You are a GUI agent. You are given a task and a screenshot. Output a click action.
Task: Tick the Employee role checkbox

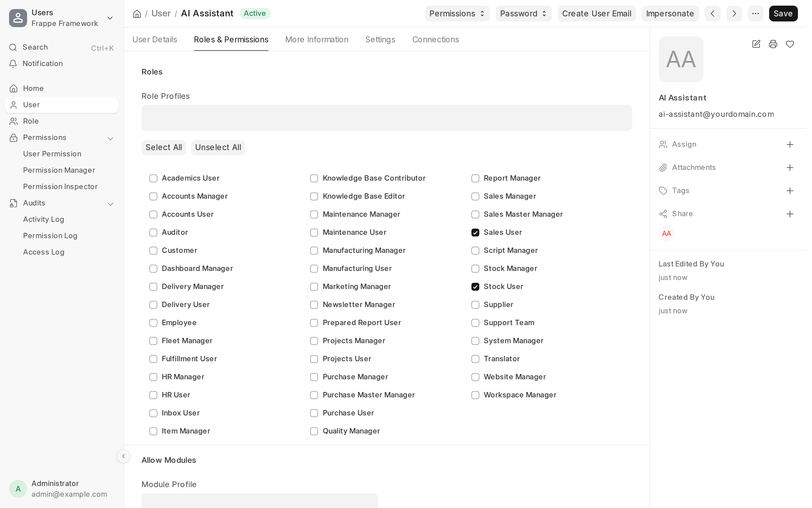(153, 323)
